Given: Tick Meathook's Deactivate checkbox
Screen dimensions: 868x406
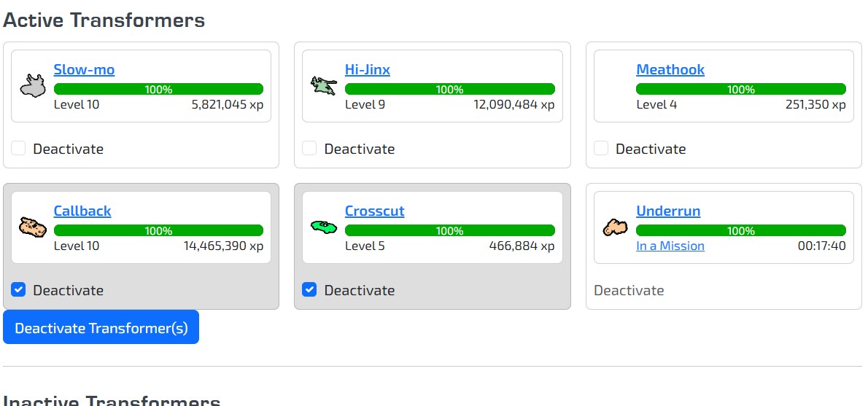Looking at the screenshot, I should 601,149.
